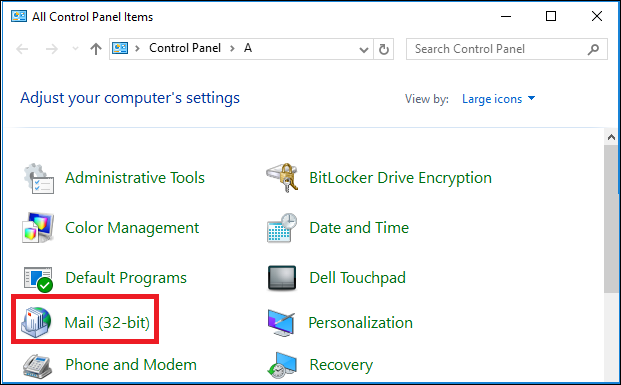Viewport: 621px width, 385px height.
Task: Click the Control Panel icon in address bar
Action: (x=120, y=48)
